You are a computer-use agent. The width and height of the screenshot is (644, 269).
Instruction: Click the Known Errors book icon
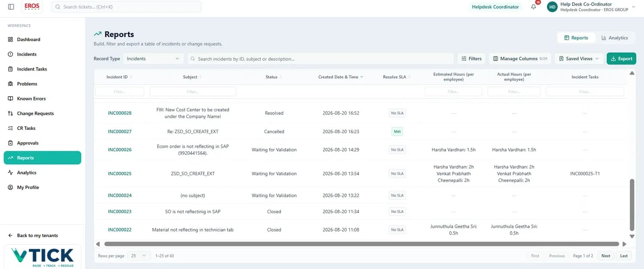[x=10, y=99]
